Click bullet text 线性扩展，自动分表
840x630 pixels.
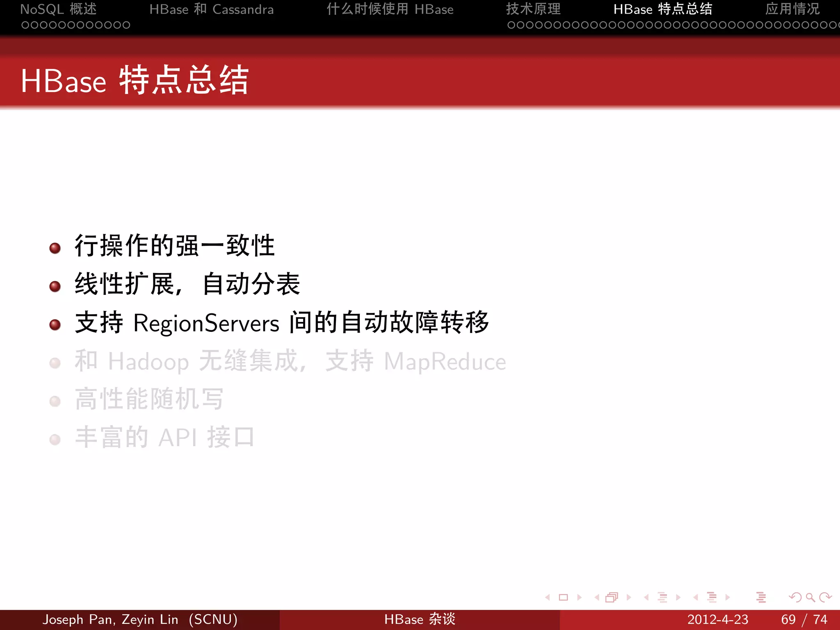pyautogui.click(x=187, y=284)
